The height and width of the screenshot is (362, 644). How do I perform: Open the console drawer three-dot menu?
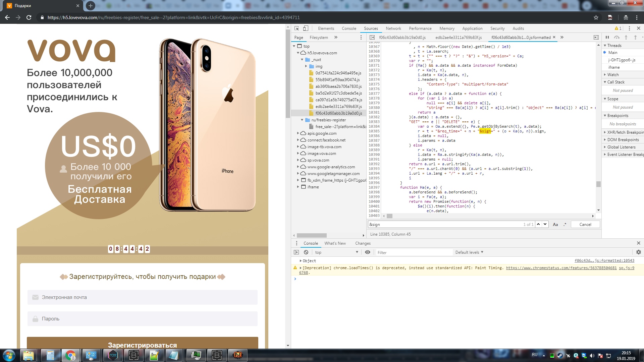[x=297, y=243]
